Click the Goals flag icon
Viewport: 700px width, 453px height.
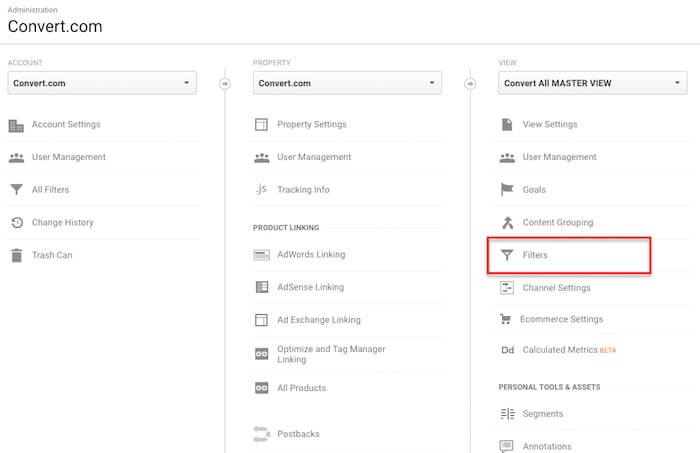coord(506,190)
